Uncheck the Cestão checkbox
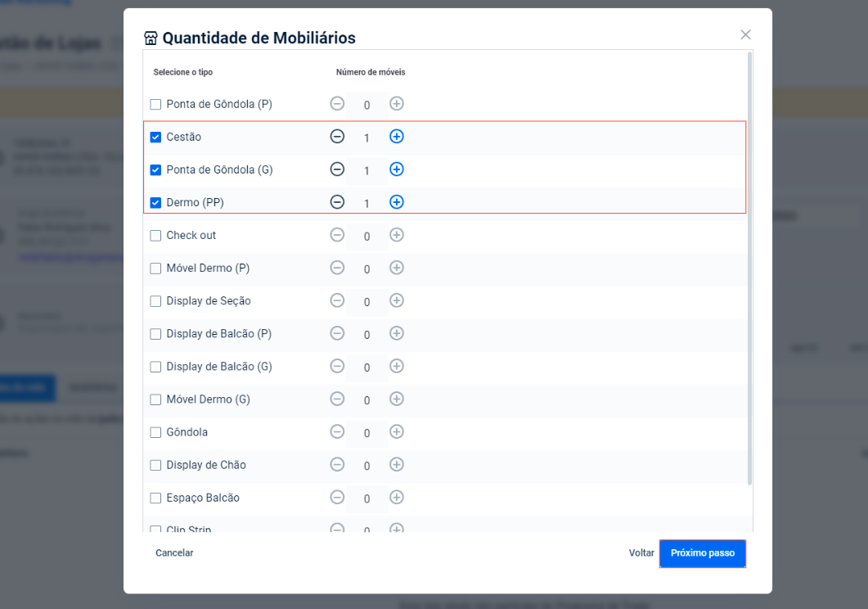 155,138
